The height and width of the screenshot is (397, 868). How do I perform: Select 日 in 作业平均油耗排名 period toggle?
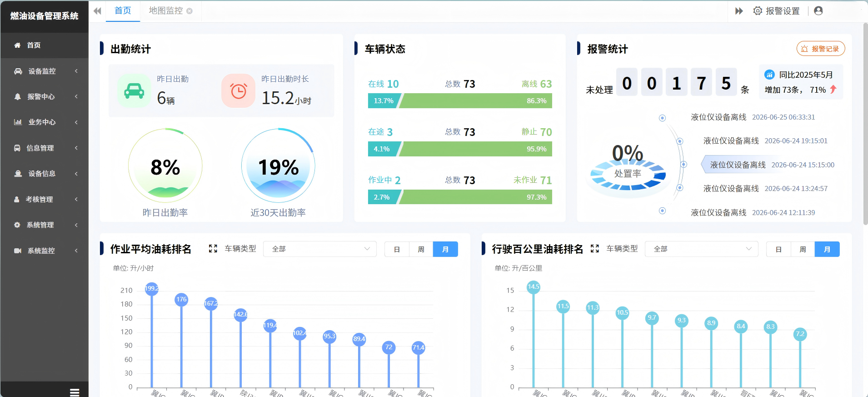point(397,249)
